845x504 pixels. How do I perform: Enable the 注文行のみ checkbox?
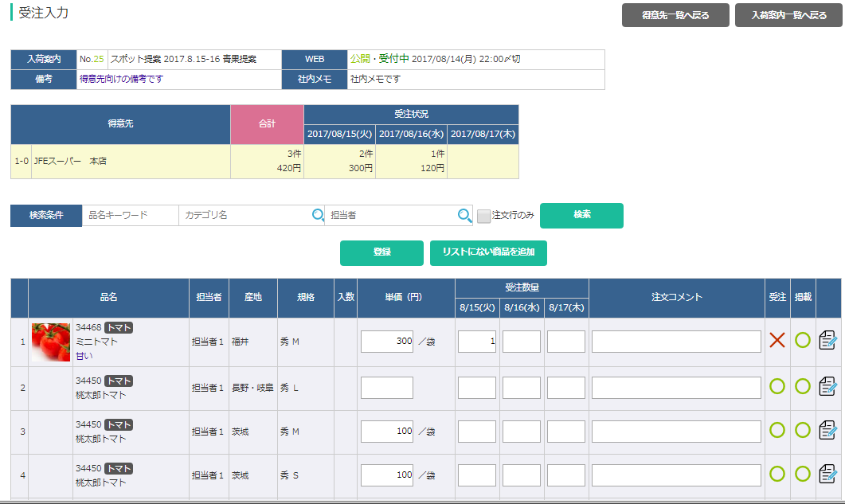[x=484, y=216]
